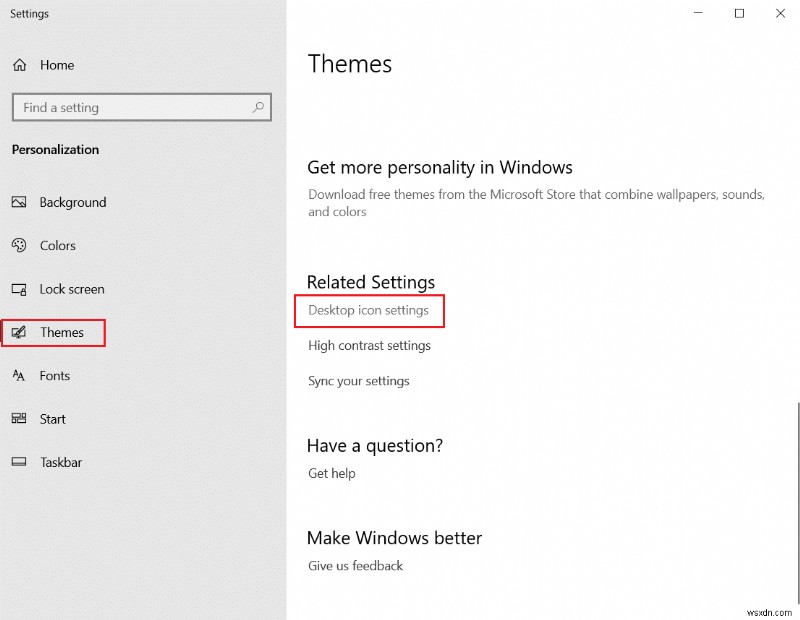Viewport: 800px width, 620px height.
Task: Select the Themes page heading
Action: click(350, 63)
